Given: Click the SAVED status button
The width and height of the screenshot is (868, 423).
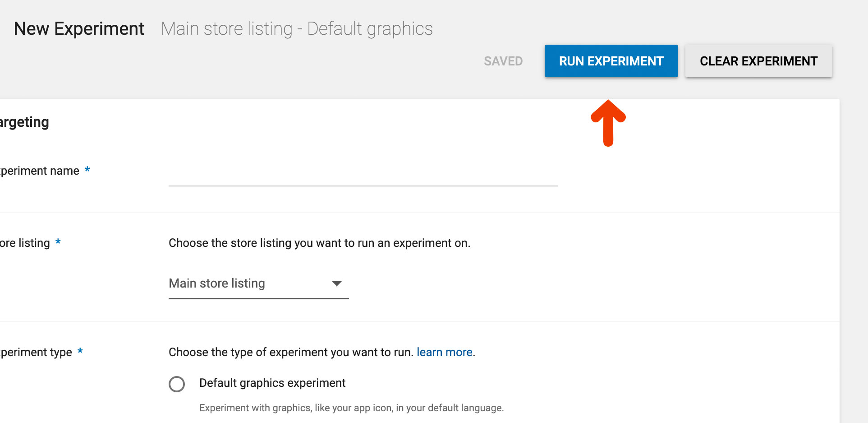Looking at the screenshot, I should pos(503,61).
